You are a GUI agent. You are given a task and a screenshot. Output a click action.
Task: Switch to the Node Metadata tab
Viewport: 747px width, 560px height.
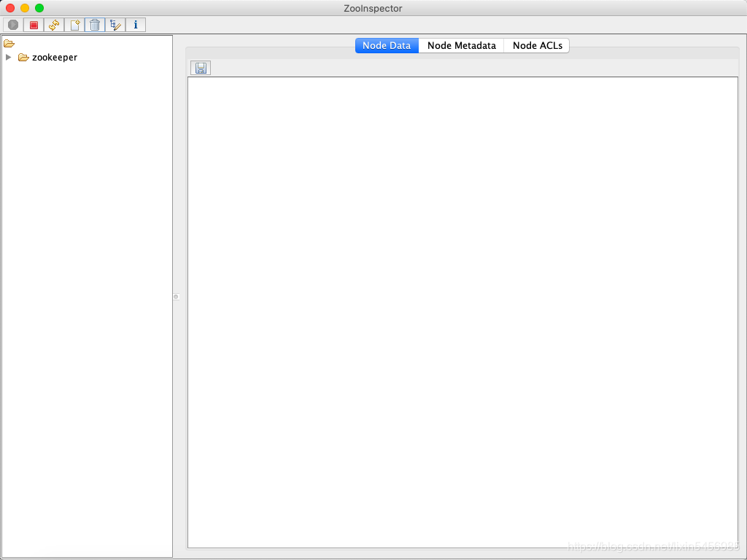click(461, 46)
